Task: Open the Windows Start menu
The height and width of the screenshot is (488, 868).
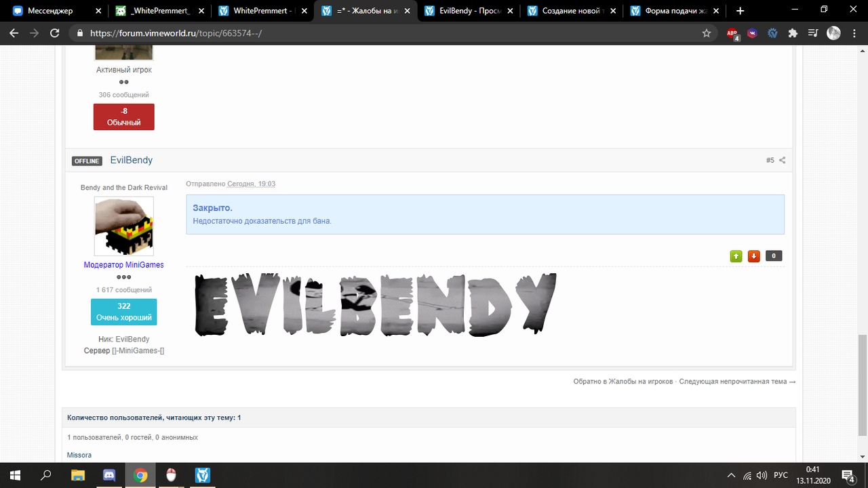Action: pos(15,475)
